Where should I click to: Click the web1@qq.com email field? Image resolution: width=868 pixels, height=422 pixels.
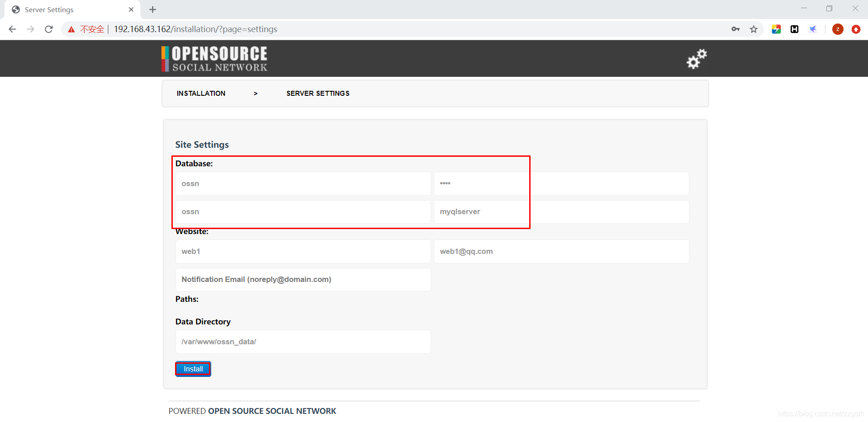561,251
